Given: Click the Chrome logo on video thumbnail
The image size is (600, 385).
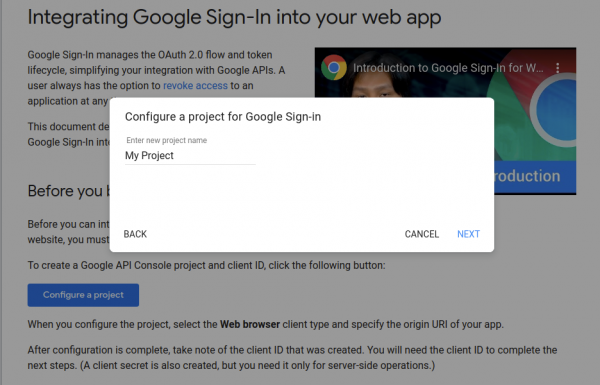Looking at the screenshot, I should coord(334,67).
